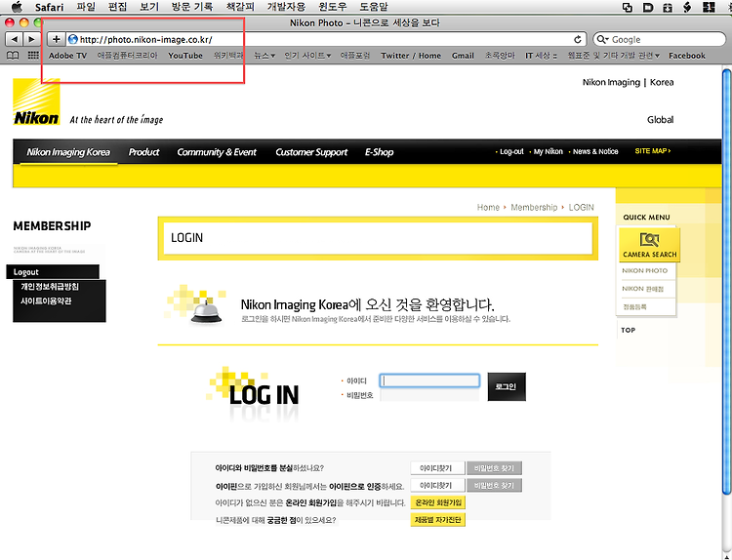Show all bookmarks via the book icon
Viewport: 732px width, 560px height.
13,56
